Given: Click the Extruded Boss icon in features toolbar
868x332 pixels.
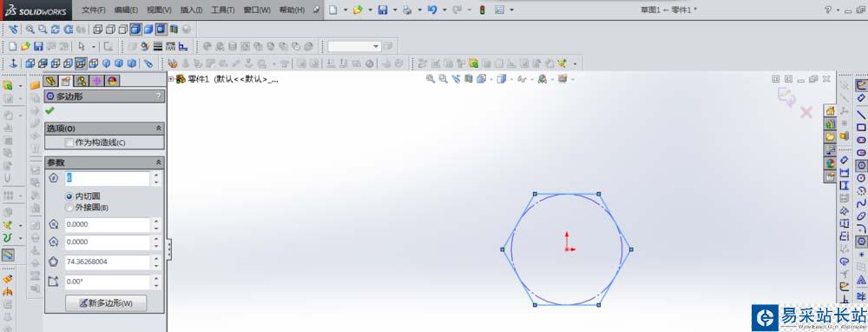Looking at the screenshot, I should click(x=9, y=85).
